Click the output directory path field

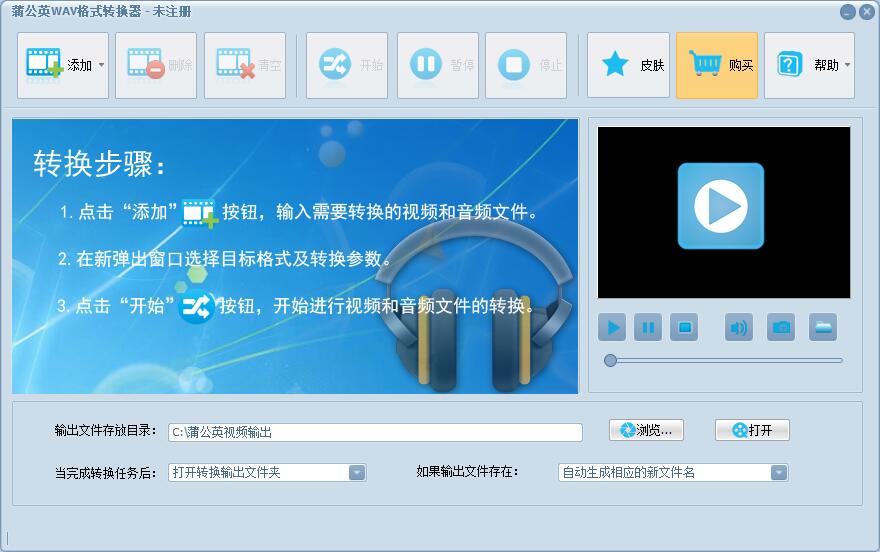point(375,432)
